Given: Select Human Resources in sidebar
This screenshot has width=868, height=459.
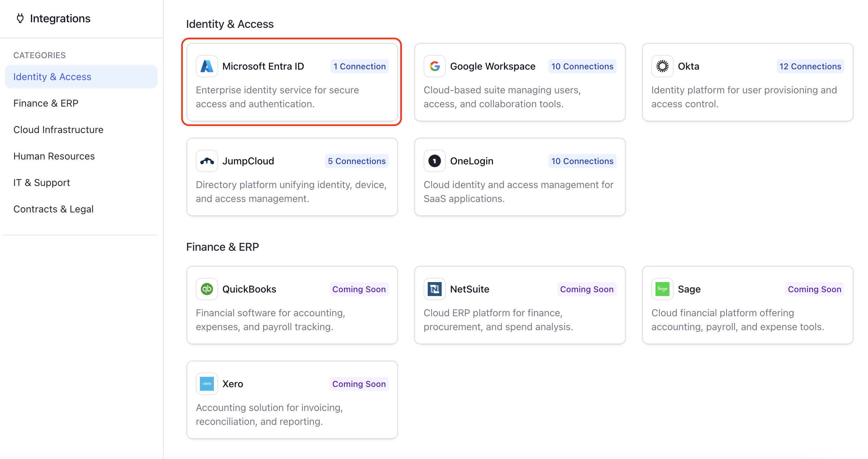Looking at the screenshot, I should (x=81, y=156).
